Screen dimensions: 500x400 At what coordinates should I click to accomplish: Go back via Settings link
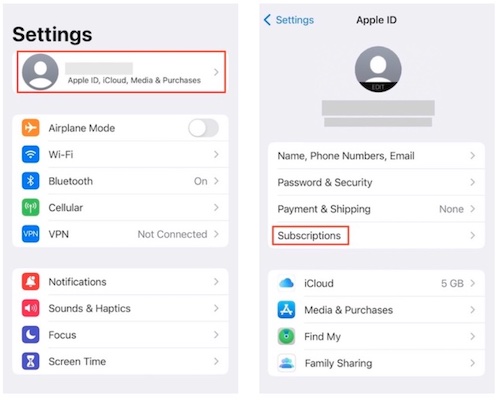pyautogui.click(x=289, y=20)
